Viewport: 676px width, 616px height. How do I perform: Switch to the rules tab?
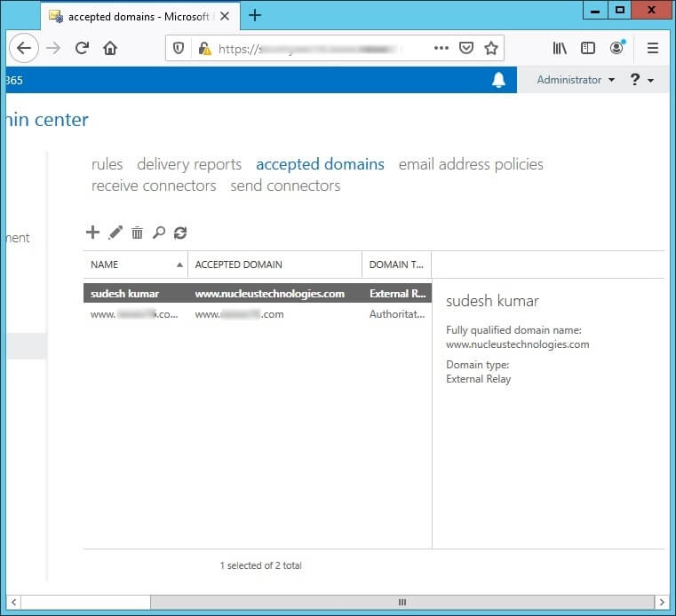[x=107, y=164]
